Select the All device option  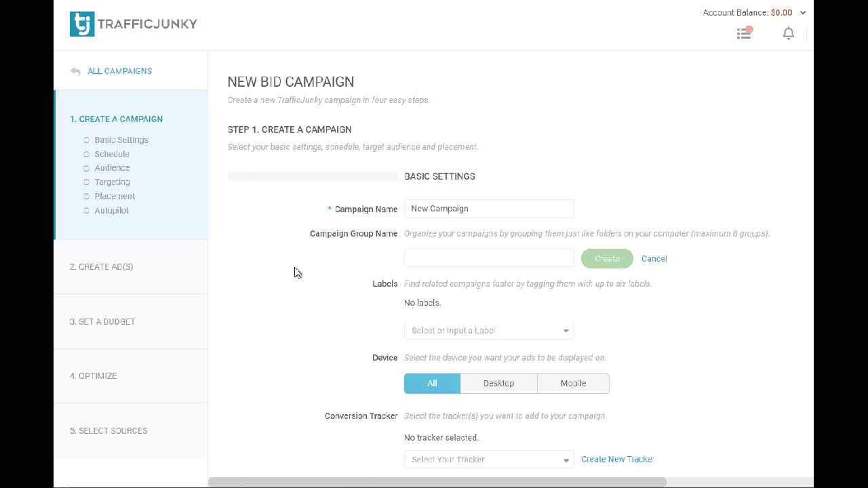(432, 384)
